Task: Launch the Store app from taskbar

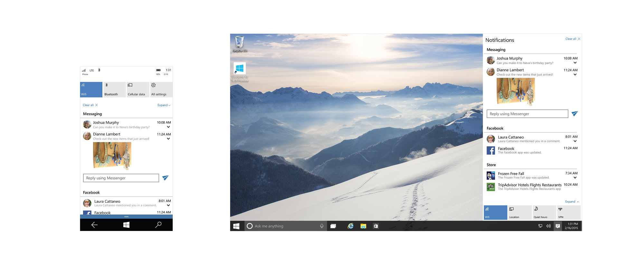Action: 376,226
